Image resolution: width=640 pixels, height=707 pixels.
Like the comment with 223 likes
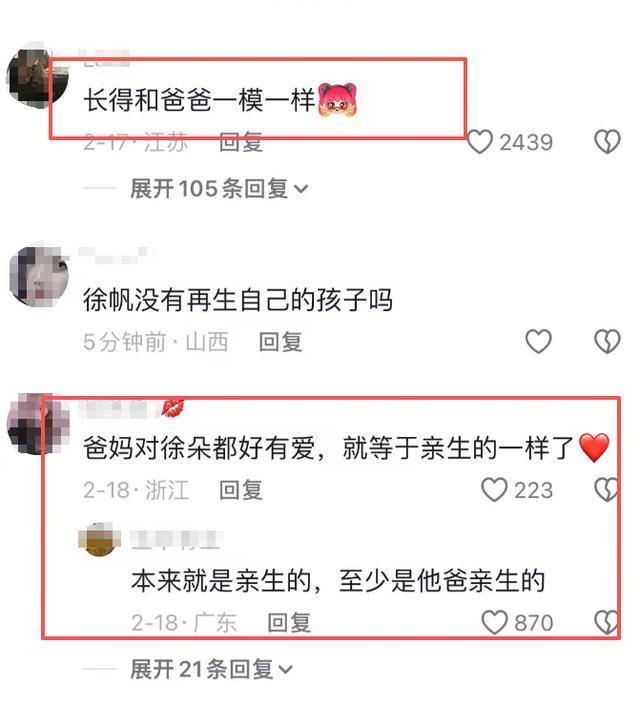pos(494,490)
